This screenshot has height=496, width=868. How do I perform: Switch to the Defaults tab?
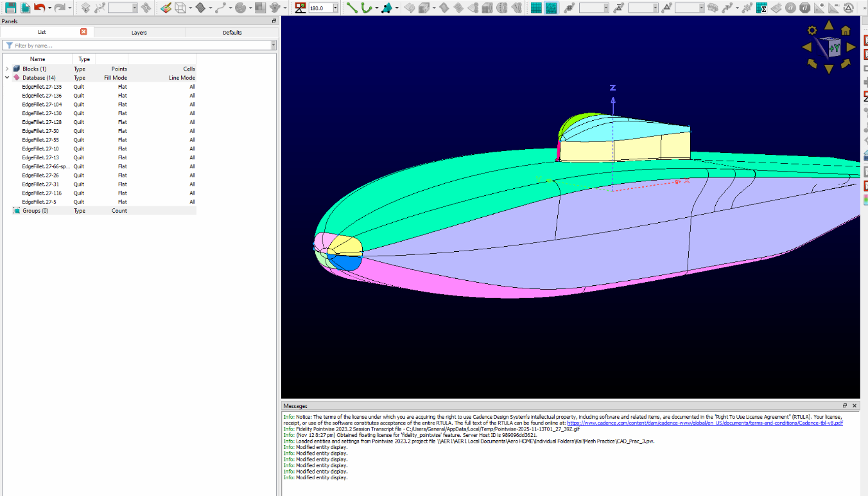[x=232, y=32]
